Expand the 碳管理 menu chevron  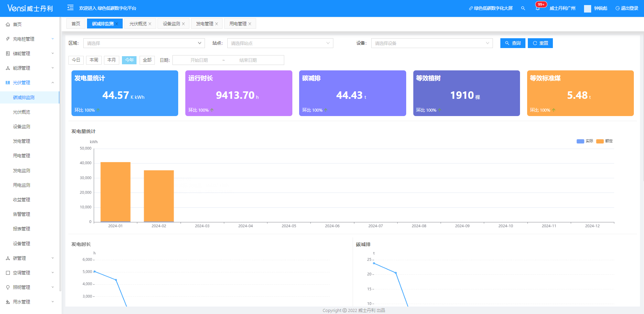pos(53,258)
